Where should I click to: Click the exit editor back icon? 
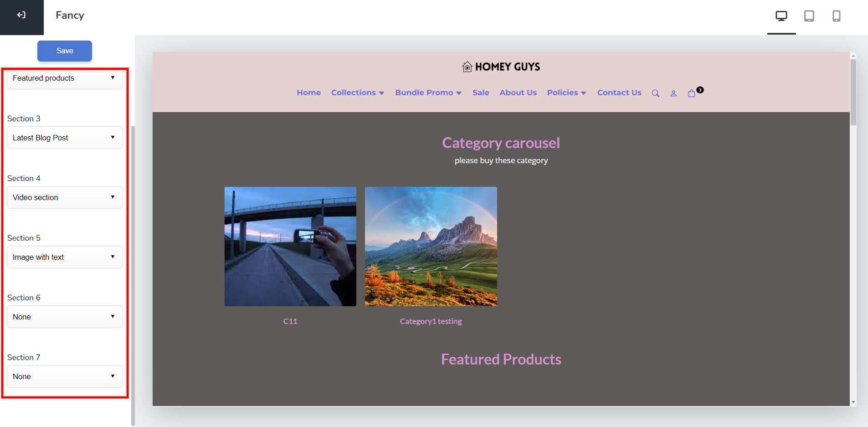point(21,15)
